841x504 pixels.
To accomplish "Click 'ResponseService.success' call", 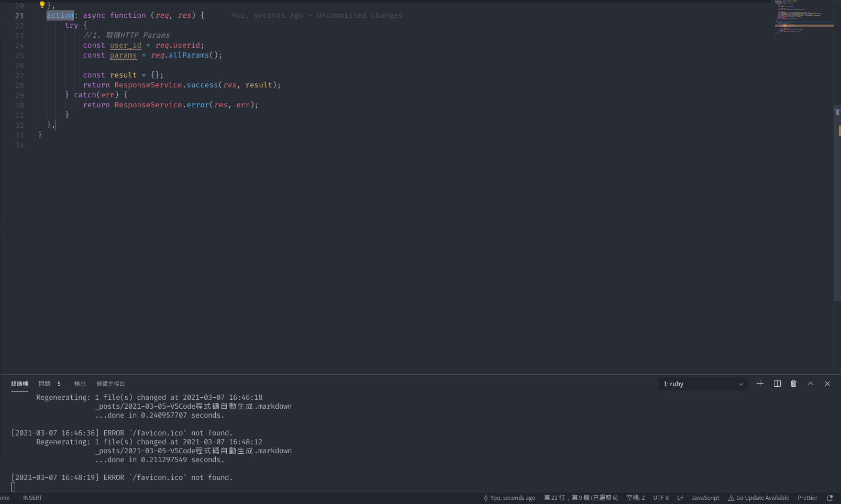I will (166, 85).
